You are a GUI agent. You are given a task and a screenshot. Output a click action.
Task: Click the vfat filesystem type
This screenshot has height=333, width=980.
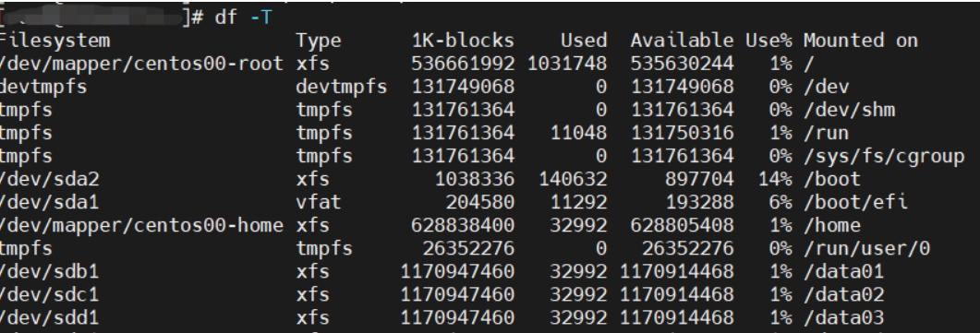pos(319,202)
